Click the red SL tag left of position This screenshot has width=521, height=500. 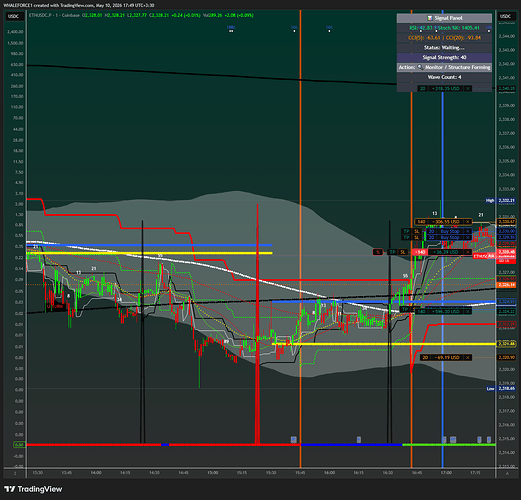[x=378, y=252]
